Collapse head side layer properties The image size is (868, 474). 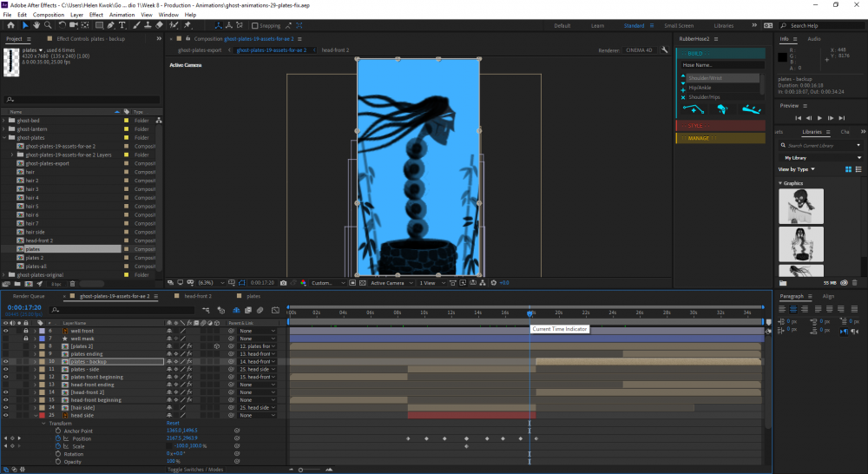tap(36, 415)
